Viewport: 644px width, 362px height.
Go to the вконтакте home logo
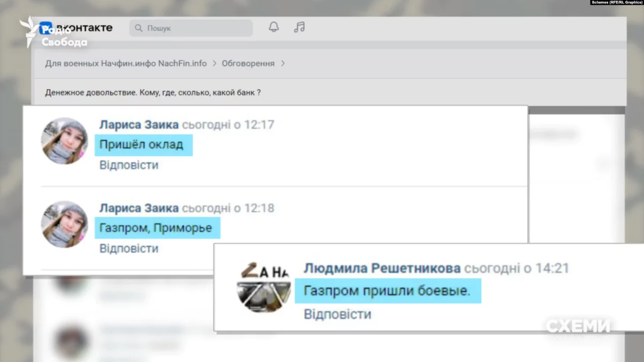tap(76, 27)
